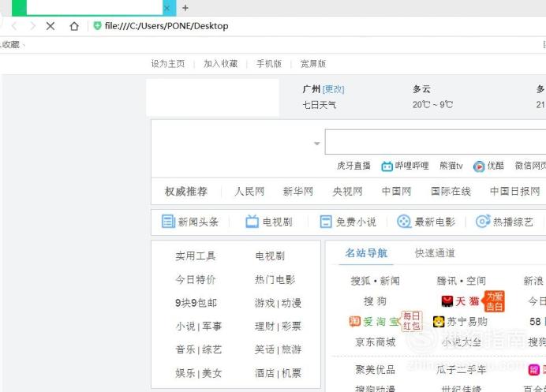Open the 七日天气 forecast link
The height and width of the screenshot is (392, 546).
pos(320,105)
